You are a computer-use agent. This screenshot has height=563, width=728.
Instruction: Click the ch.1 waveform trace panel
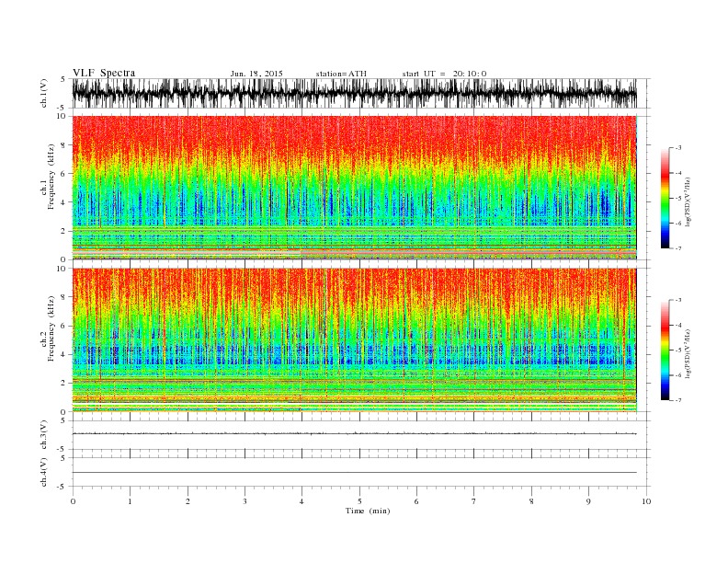coord(355,93)
